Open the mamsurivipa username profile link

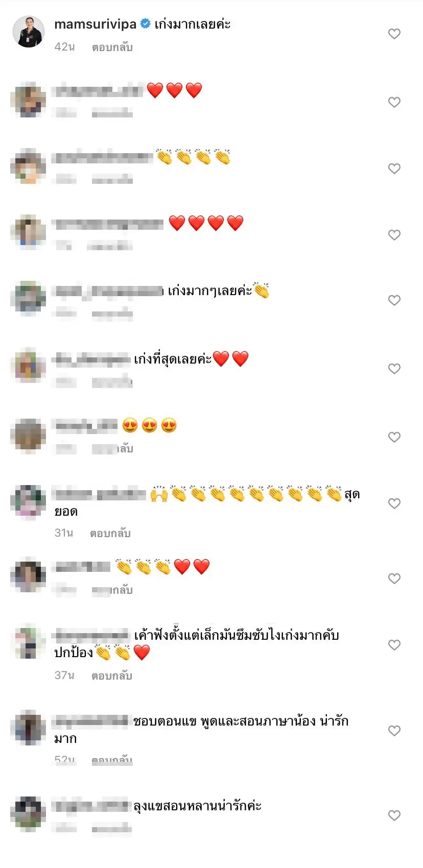coord(96,24)
